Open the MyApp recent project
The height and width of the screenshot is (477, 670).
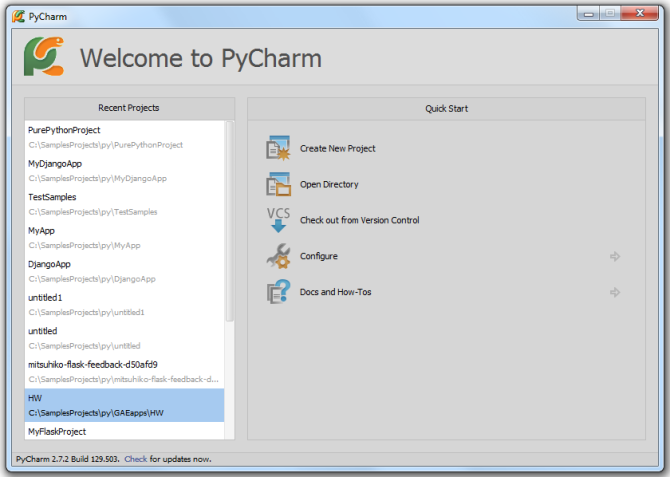(124, 238)
